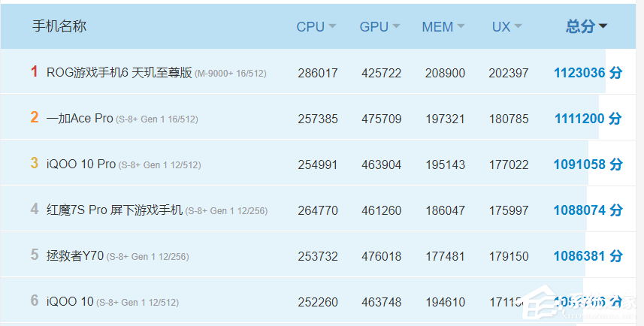Open the 拯救者Y70 entry
The width and height of the screenshot is (644, 326).
coord(74,256)
